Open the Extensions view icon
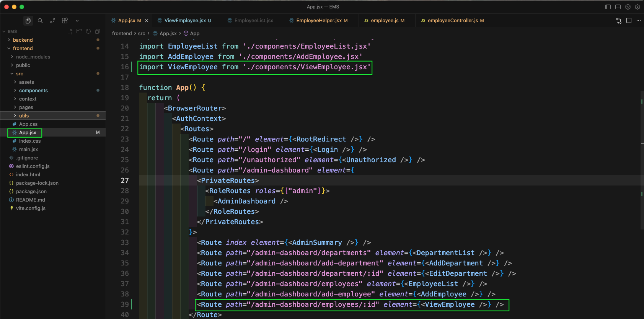This screenshot has width=644, height=319. 65,21
